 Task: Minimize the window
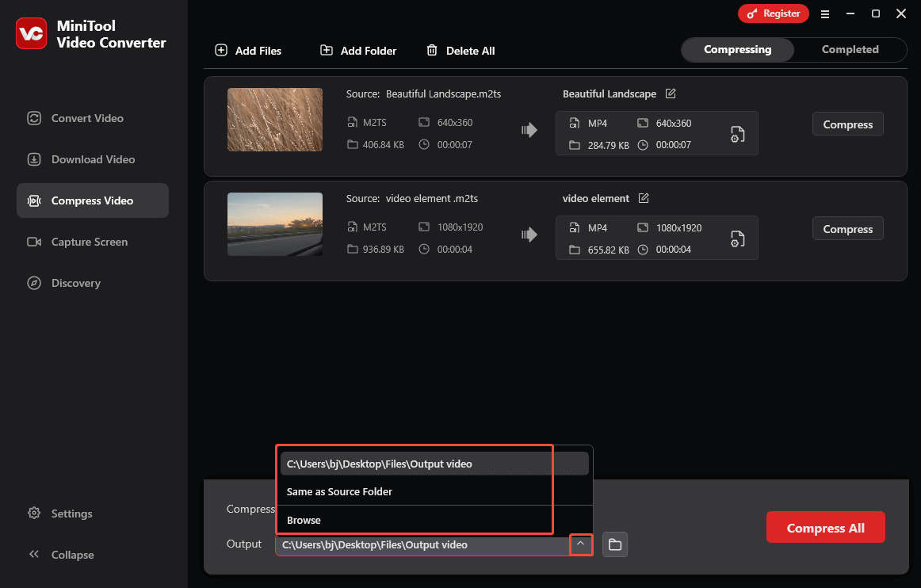coord(850,13)
